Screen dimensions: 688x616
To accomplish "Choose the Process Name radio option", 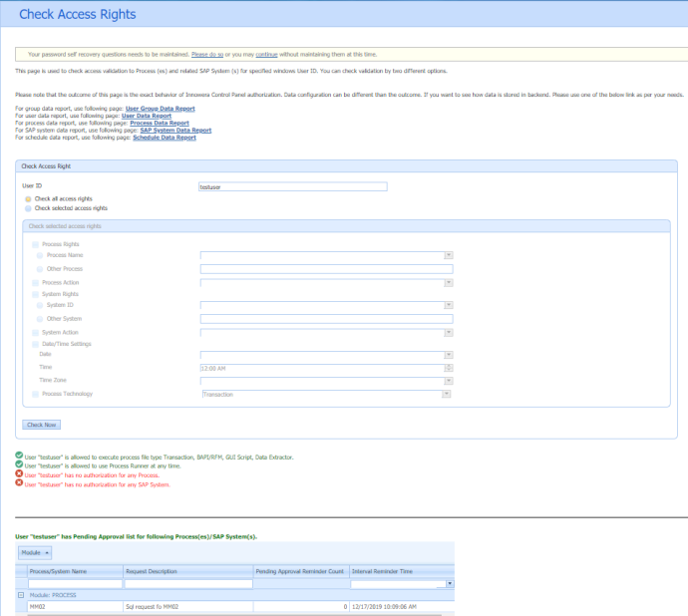I will 40,255.
